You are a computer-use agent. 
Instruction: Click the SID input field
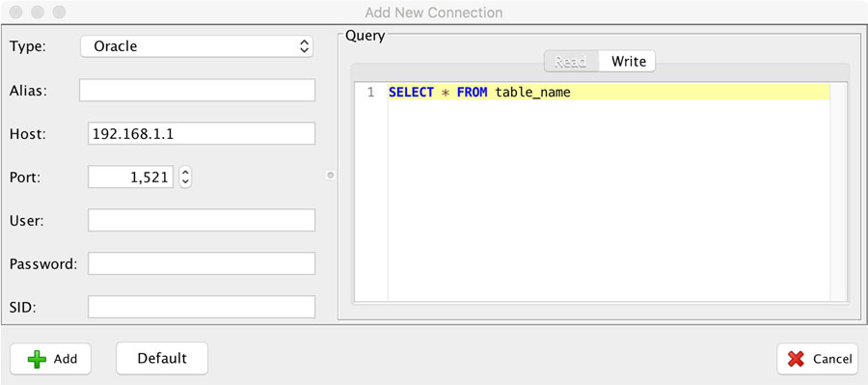point(202,307)
